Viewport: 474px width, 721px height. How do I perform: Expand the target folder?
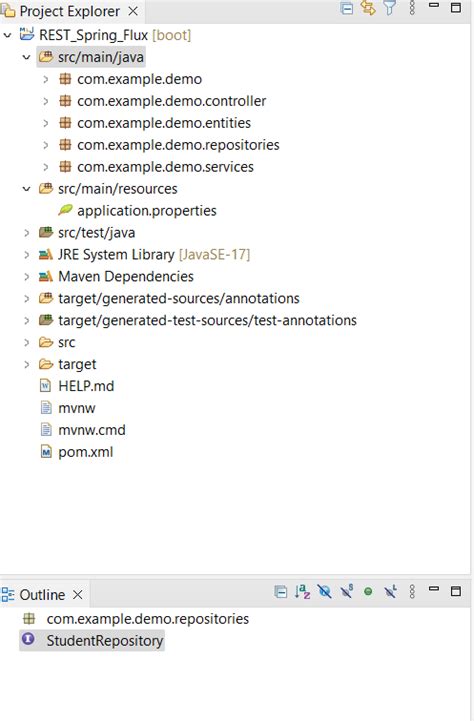(27, 364)
